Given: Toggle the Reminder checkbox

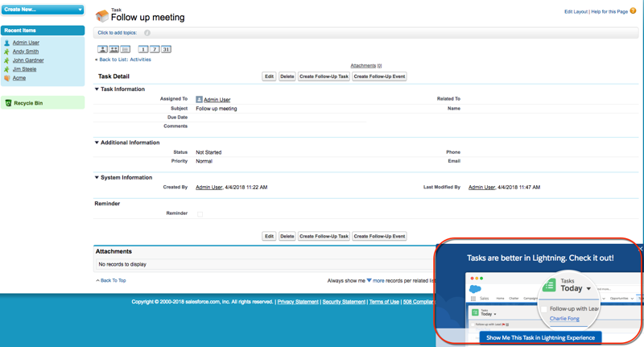Looking at the screenshot, I should pyautogui.click(x=200, y=214).
